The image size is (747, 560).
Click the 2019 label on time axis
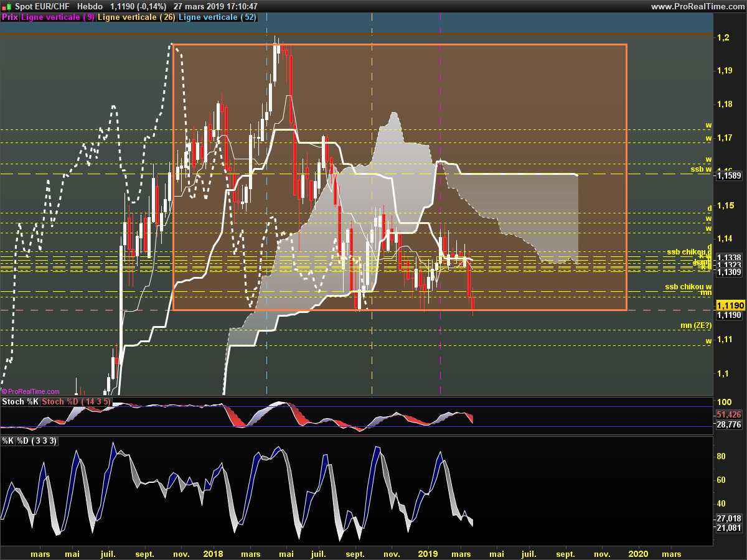point(428,553)
